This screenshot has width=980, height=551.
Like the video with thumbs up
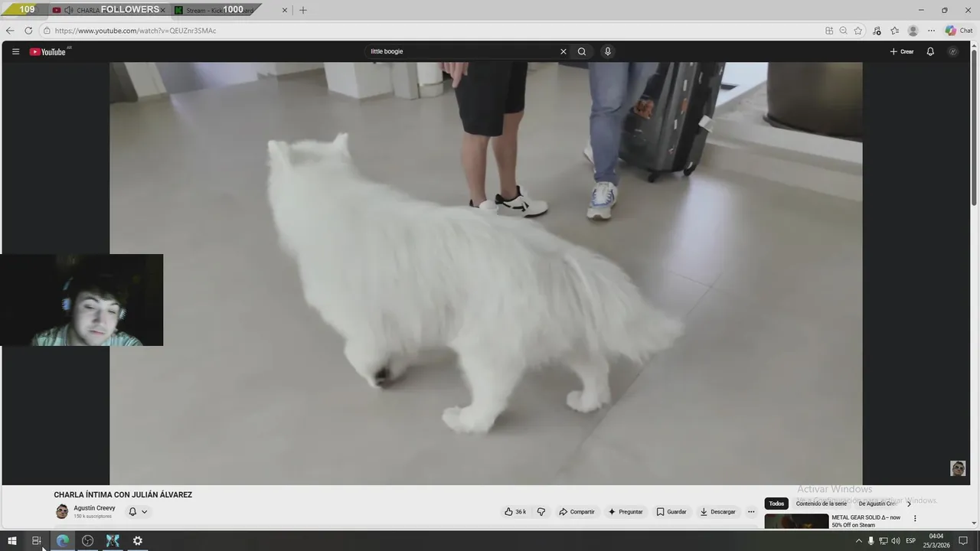[515, 511]
